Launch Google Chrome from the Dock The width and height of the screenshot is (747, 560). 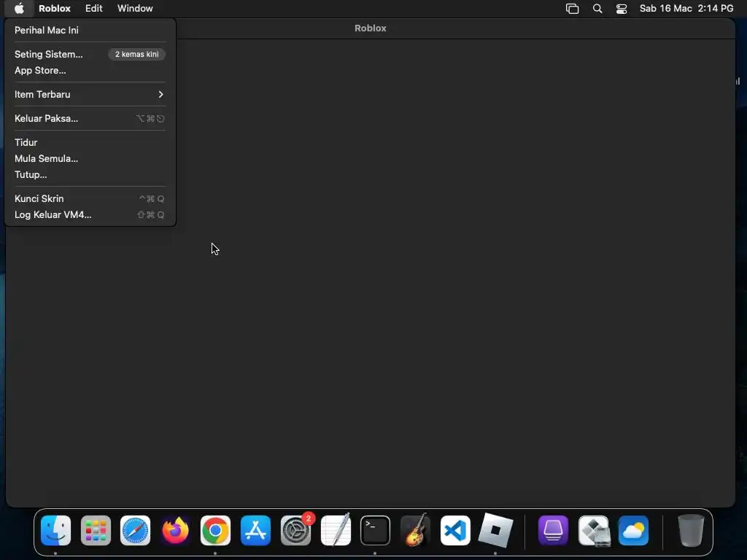click(x=215, y=531)
